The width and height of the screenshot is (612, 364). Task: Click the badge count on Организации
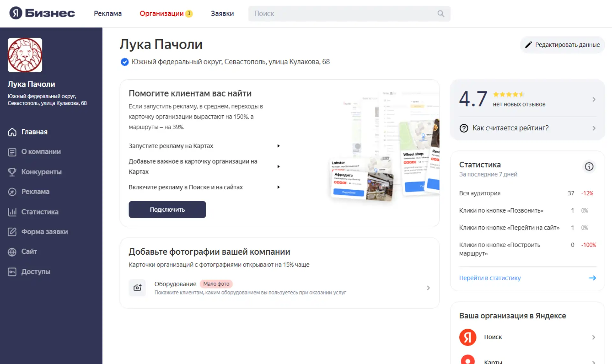[x=189, y=13]
